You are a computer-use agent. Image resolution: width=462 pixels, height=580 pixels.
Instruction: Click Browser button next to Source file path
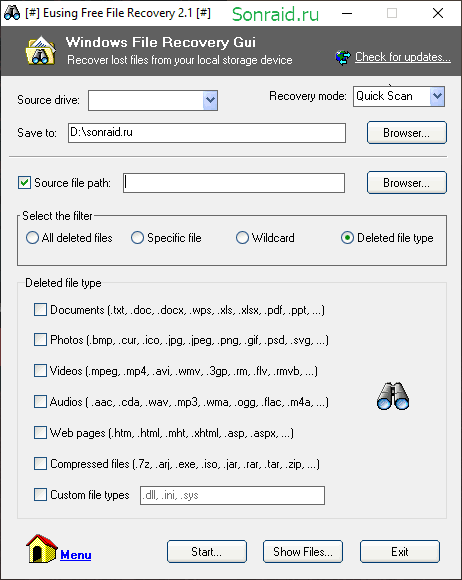(407, 183)
